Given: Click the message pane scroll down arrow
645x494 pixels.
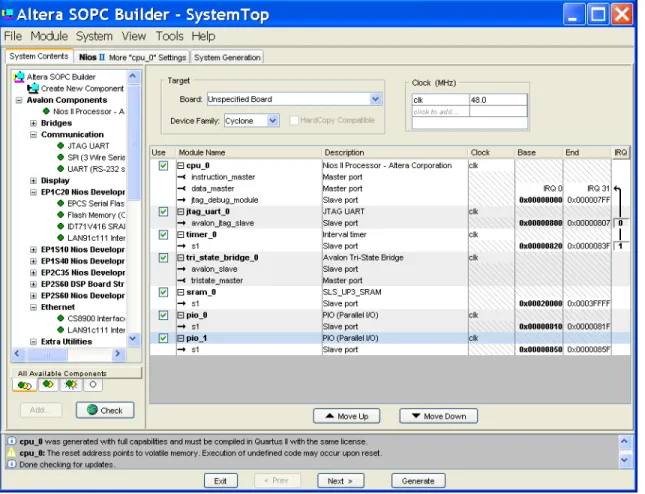Looking at the screenshot, I should pyautogui.click(x=624, y=460).
